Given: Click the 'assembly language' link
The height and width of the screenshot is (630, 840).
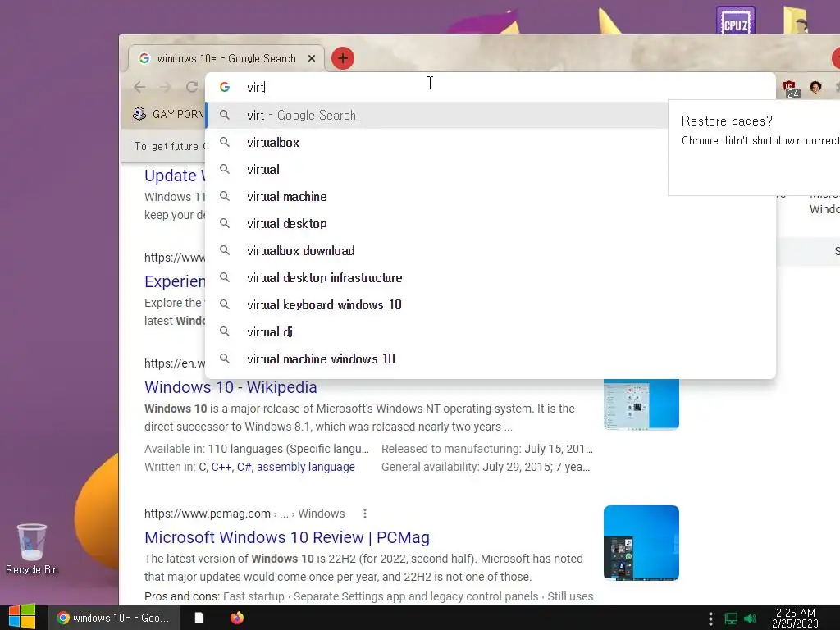Looking at the screenshot, I should coord(305,467).
